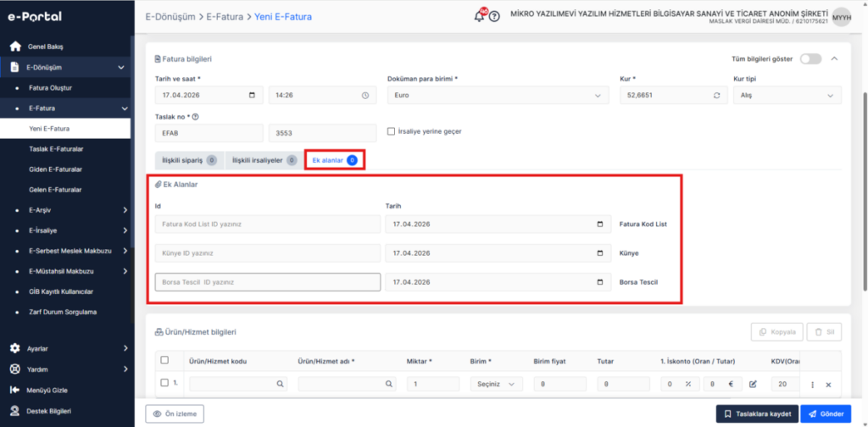Click the Menüyü Gizle arrow icon

15,390
